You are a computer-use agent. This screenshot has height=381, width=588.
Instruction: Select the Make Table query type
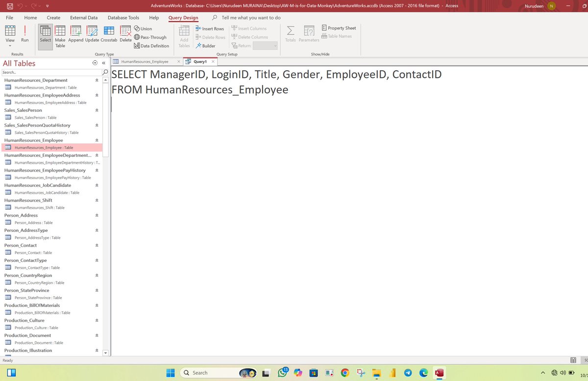[x=60, y=36]
